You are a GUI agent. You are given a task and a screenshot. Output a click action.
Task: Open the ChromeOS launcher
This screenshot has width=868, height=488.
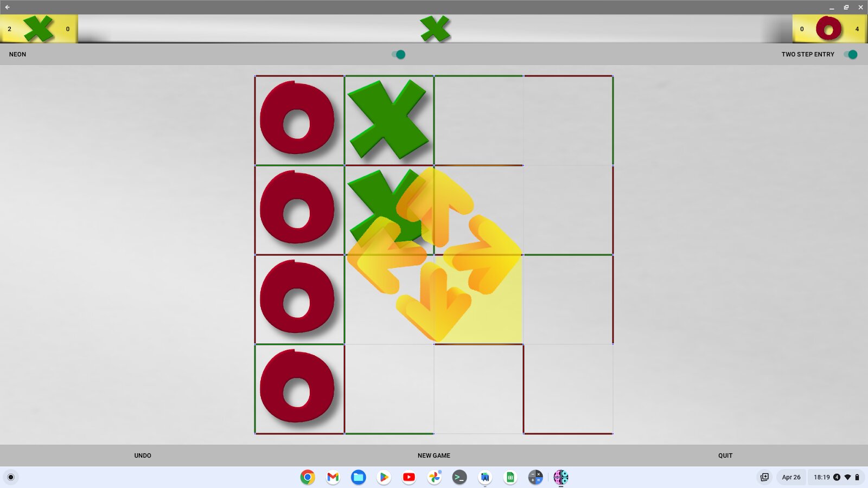(11, 477)
